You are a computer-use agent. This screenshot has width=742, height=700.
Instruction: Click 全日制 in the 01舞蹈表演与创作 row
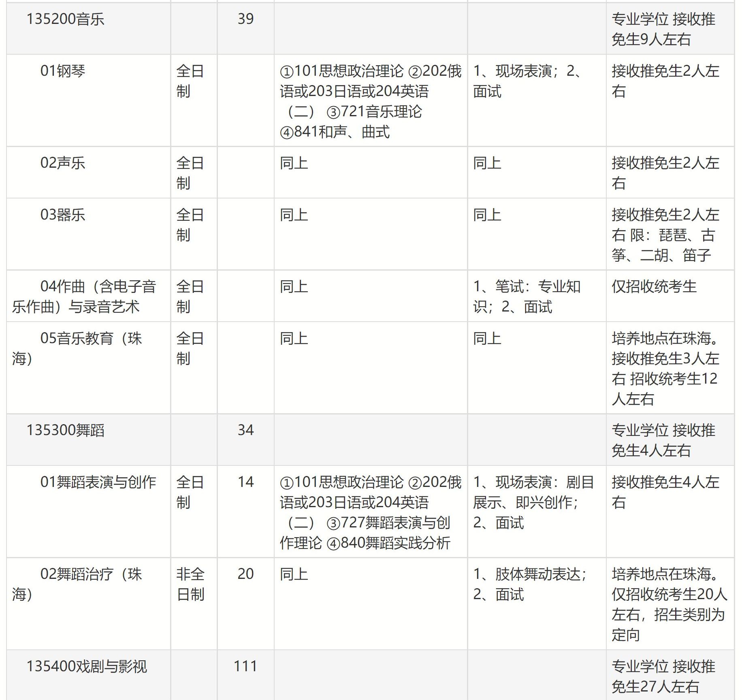tap(190, 492)
